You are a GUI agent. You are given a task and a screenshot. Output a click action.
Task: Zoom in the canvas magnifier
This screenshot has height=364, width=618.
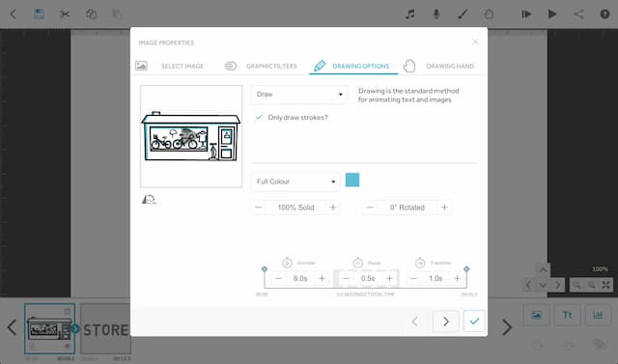[591, 285]
